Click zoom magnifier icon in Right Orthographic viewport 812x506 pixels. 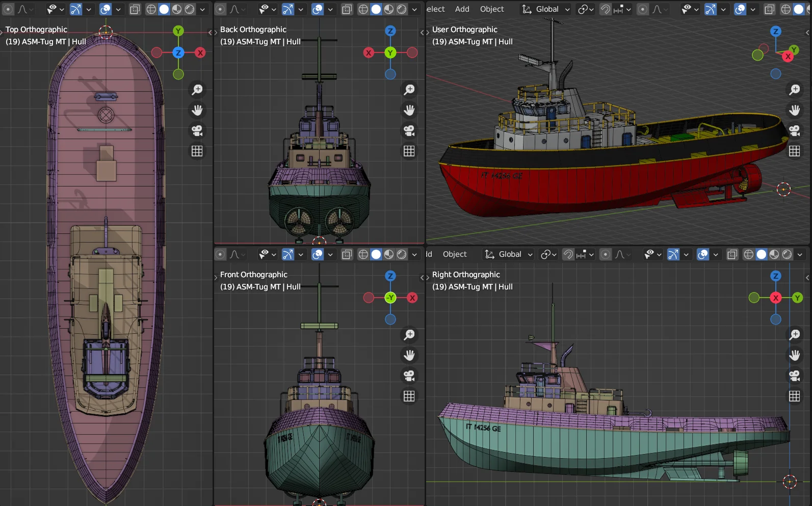tap(795, 335)
